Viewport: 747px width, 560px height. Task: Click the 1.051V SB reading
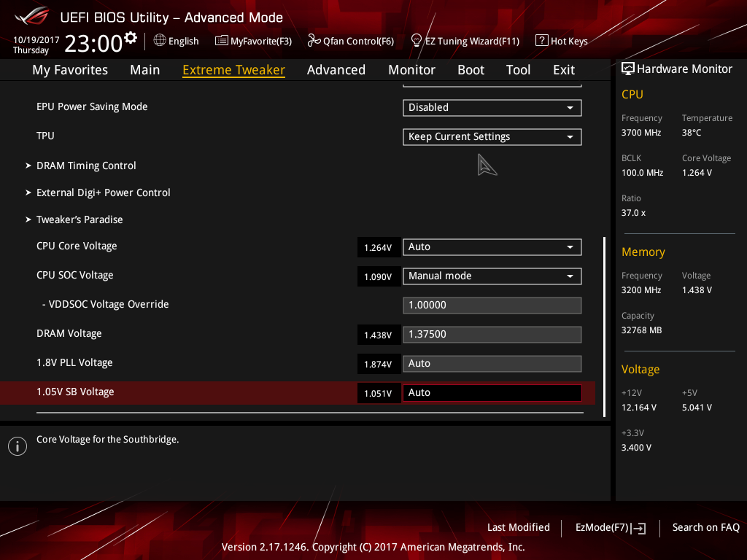point(379,393)
